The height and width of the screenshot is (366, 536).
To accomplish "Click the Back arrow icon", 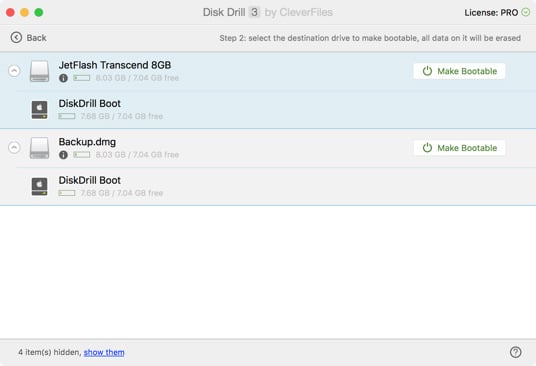I will click(16, 37).
